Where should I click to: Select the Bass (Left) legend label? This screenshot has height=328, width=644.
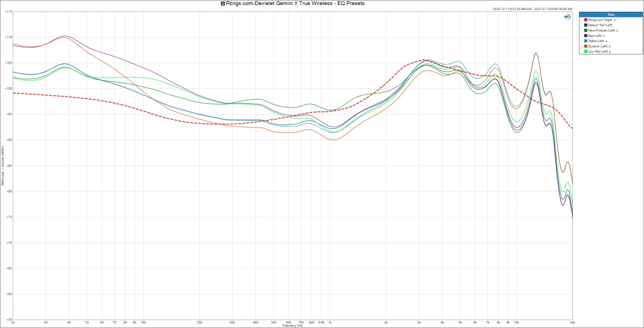point(595,36)
